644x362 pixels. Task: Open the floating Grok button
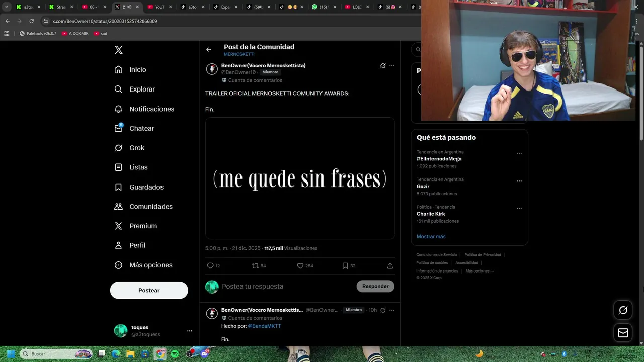point(623,310)
